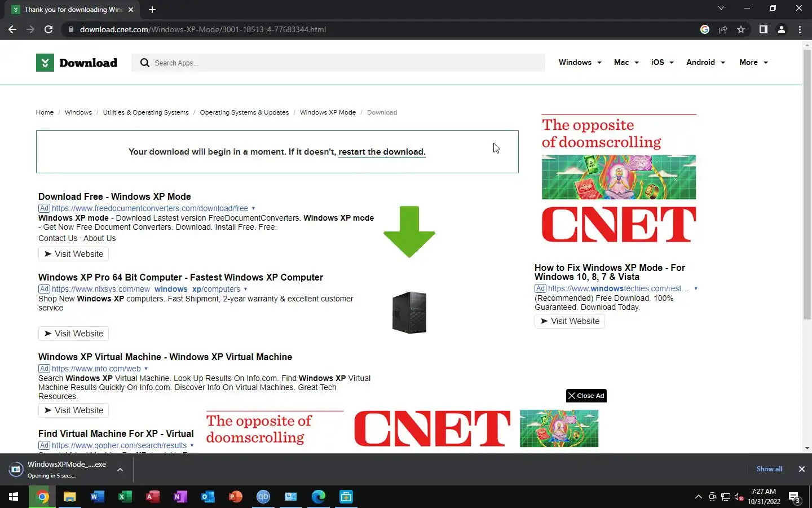Launch Word from the taskbar
This screenshot has width=812, height=508.
pyautogui.click(x=97, y=497)
